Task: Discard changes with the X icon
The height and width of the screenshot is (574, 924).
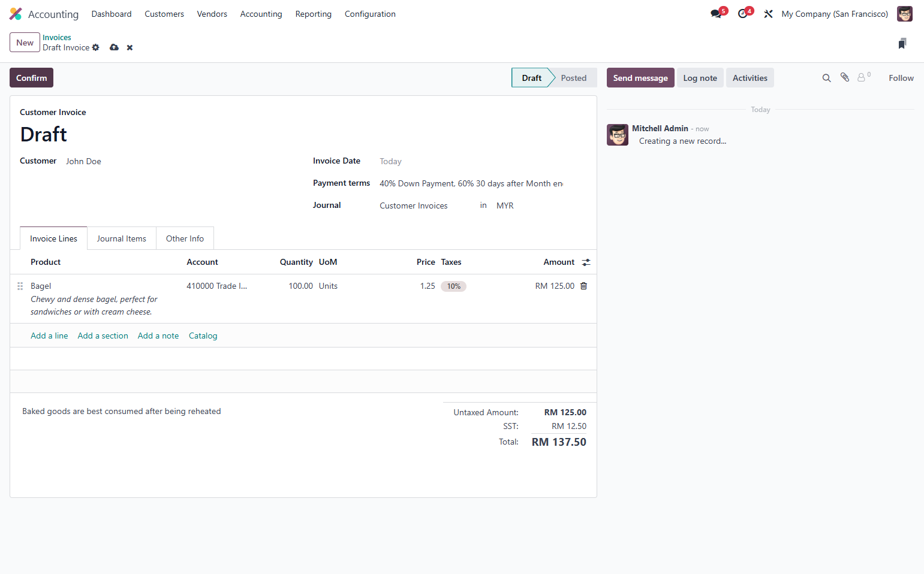Action: [130, 47]
